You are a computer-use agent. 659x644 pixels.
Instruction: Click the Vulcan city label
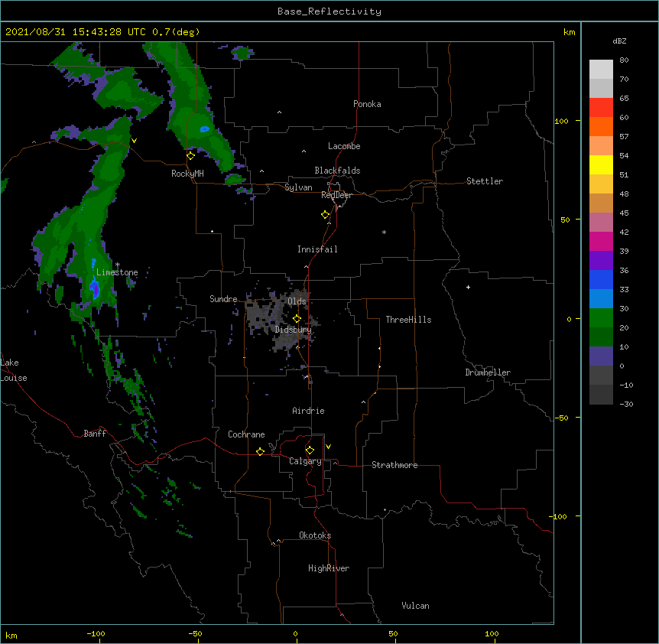point(415,606)
